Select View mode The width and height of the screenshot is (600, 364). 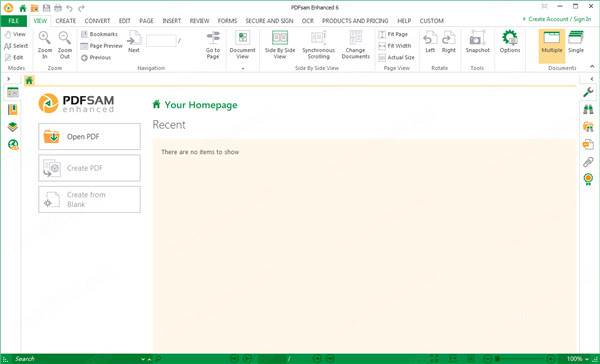coord(15,34)
